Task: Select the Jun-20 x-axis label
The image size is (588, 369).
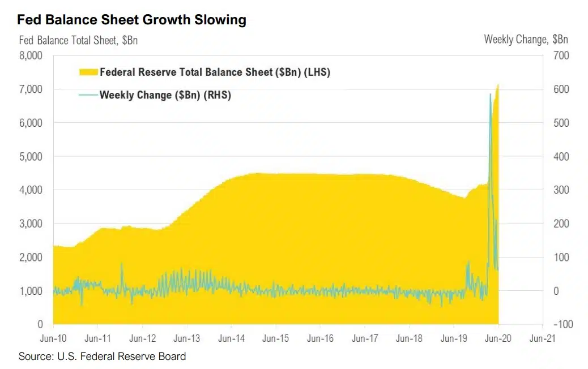Action: [x=498, y=338]
